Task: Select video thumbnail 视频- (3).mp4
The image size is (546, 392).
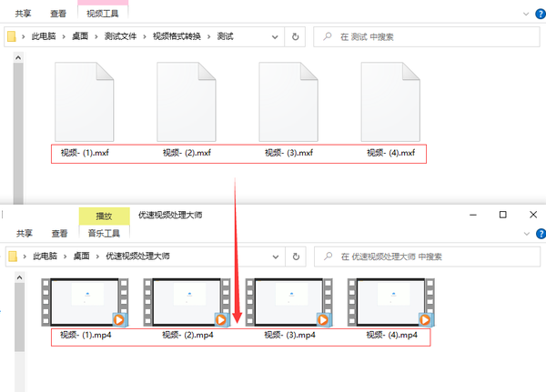Action: 288,302
